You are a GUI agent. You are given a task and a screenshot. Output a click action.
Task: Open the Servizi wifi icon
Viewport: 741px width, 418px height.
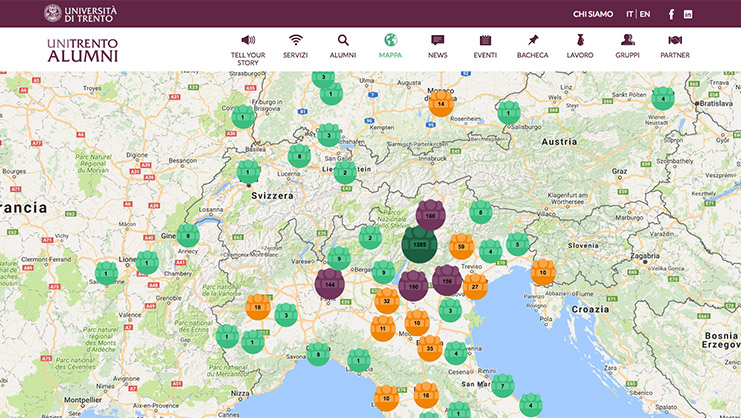pyautogui.click(x=296, y=40)
